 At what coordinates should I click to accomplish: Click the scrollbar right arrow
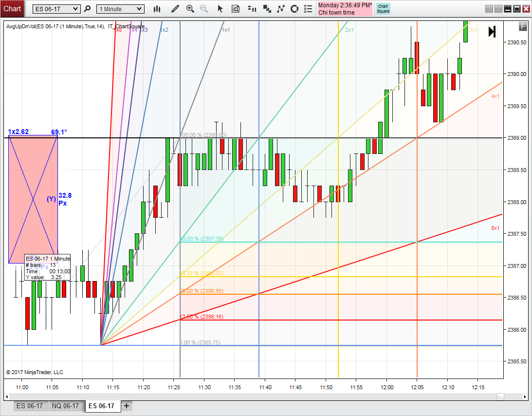tap(526, 397)
